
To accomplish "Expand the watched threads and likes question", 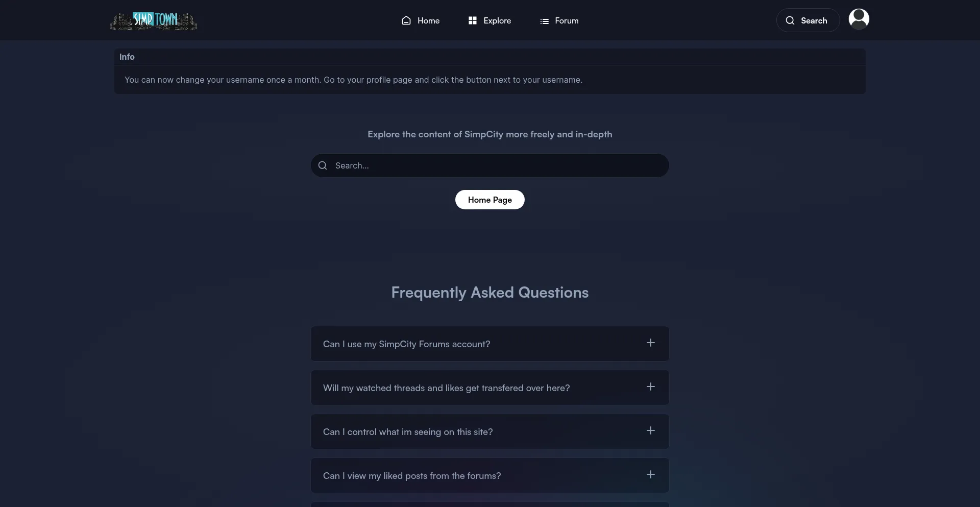I will coord(446,388).
